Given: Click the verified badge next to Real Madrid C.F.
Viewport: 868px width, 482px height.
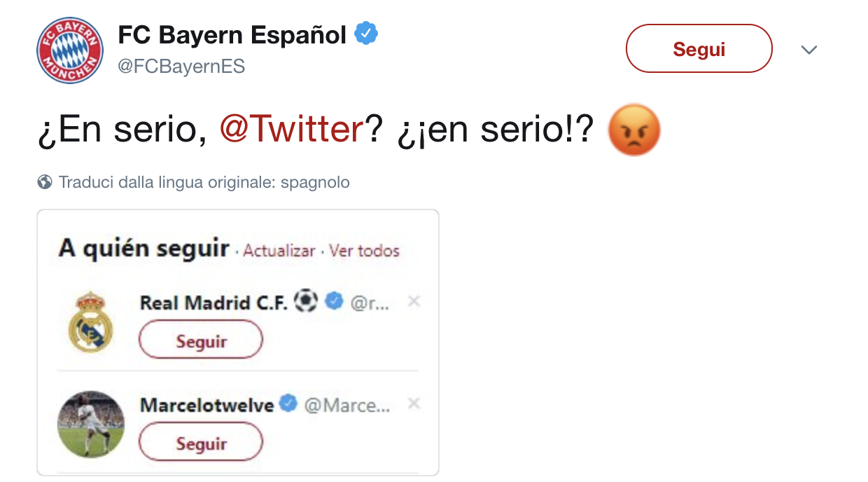Looking at the screenshot, I should (x=335, y=302).
